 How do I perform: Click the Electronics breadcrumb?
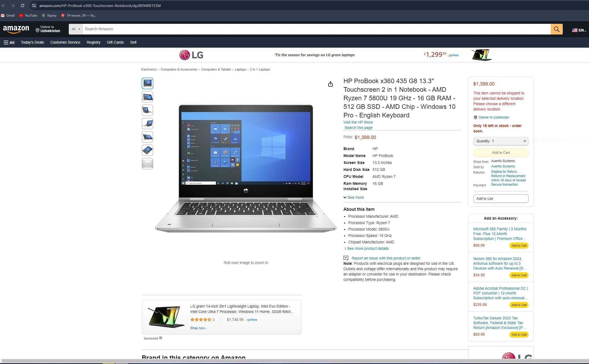coord(149,70)
